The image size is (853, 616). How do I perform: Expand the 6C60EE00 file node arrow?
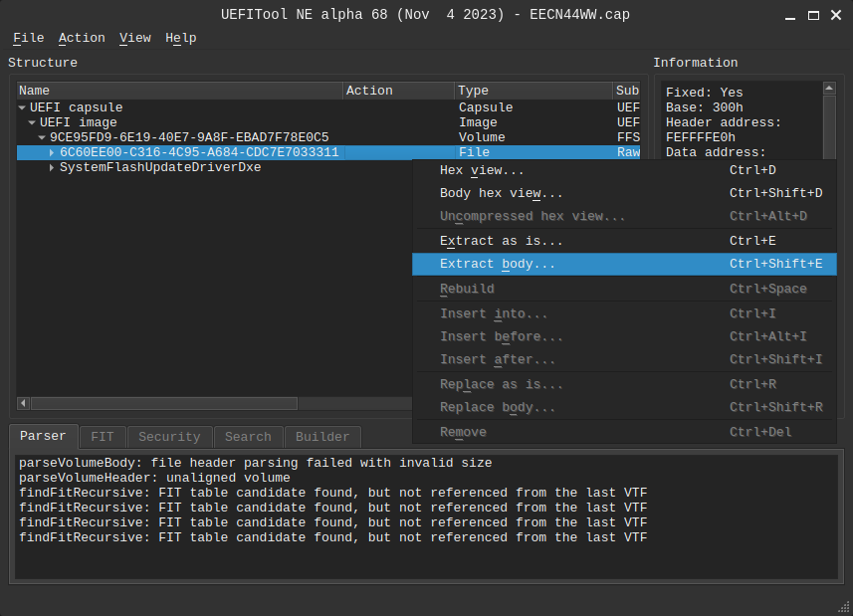[x=52, y=152]
